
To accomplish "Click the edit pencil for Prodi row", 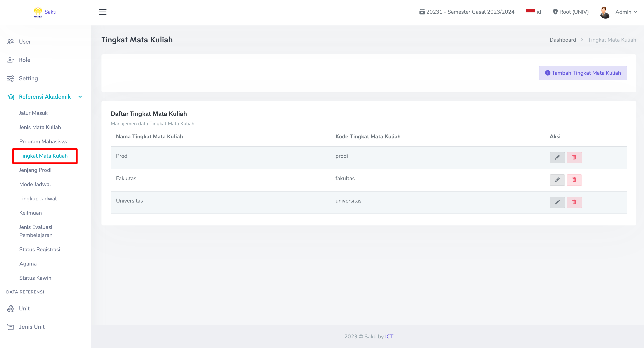I will [557, 157].
